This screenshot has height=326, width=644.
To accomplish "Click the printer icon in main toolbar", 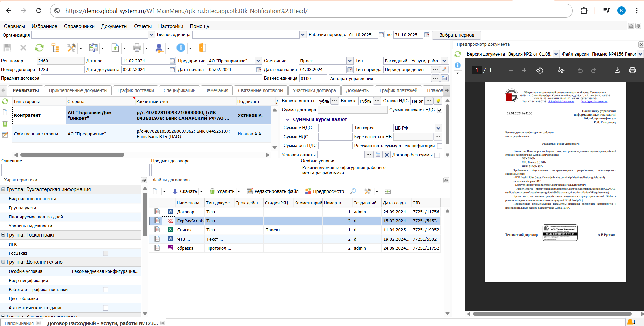I will 137,48.
